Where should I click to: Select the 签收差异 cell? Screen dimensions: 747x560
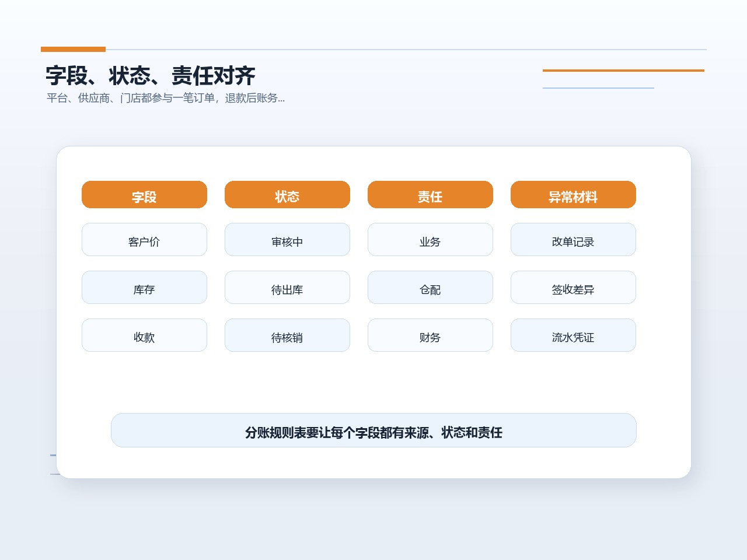pos(573,288)
